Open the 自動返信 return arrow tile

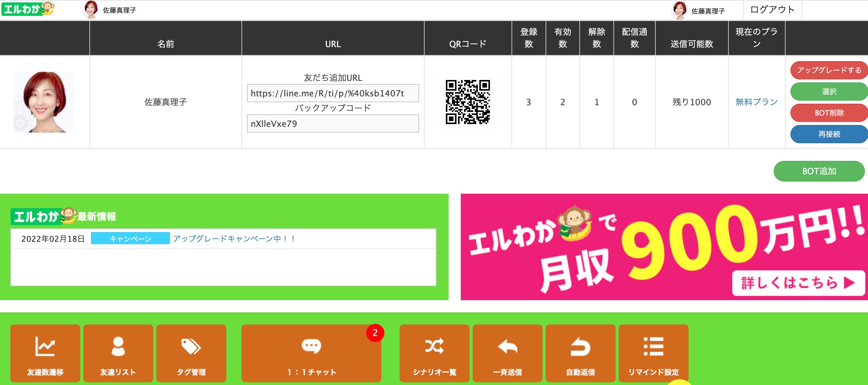[581, 353]
